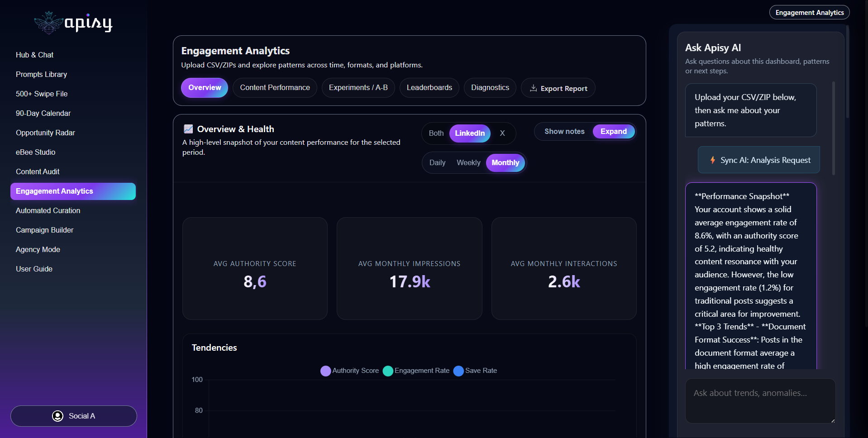Screen dimensions: 868x438
Task: Select Engagement Analytics in sidebar
Action: [x=73, y=191]
